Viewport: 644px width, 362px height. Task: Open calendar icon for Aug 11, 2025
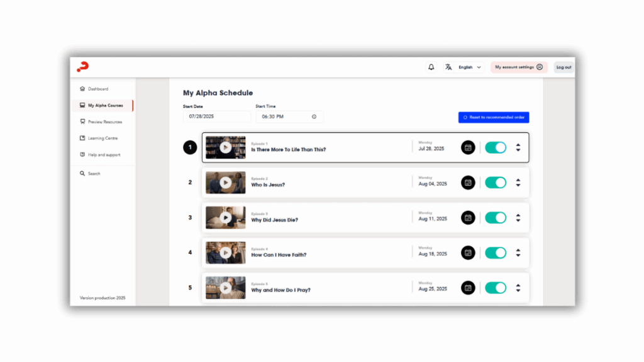pyautogui.click(x=468, y=218)
